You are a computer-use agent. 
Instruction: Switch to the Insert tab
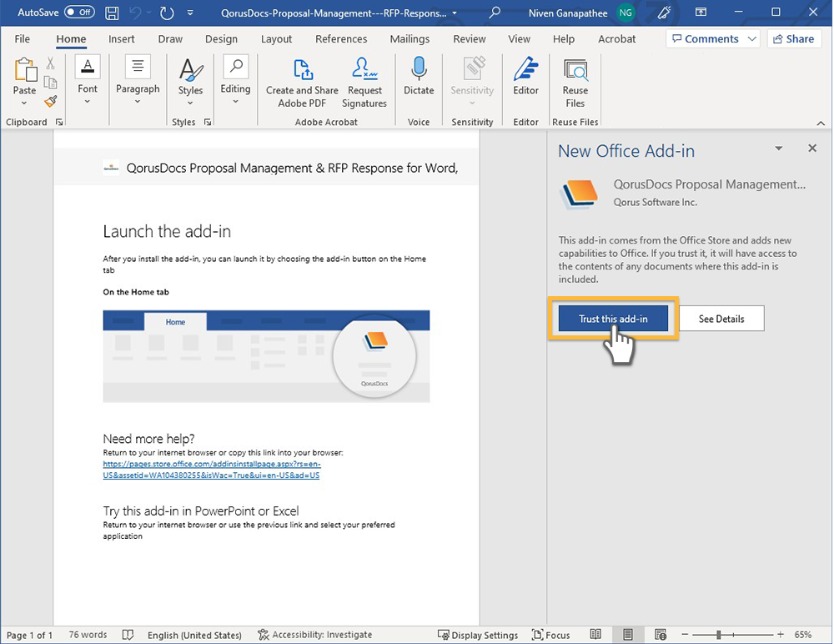[x=121, y=39]
